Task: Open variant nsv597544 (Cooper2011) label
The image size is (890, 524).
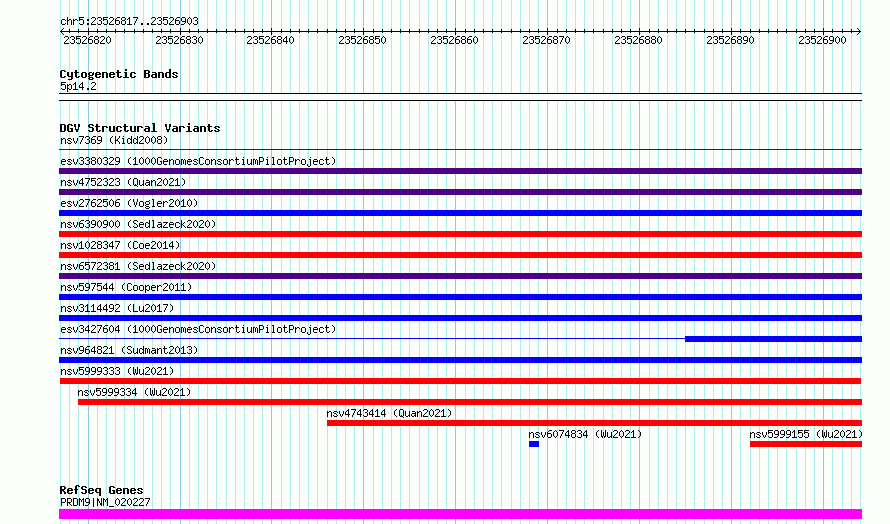Action: click(126, 287)
